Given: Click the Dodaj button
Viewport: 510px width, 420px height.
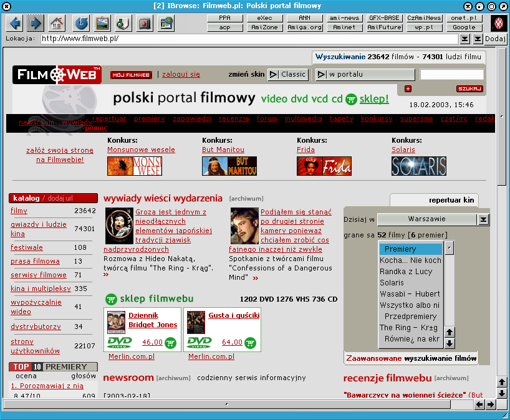Looking at the screenshot, I should pos(495,39).
